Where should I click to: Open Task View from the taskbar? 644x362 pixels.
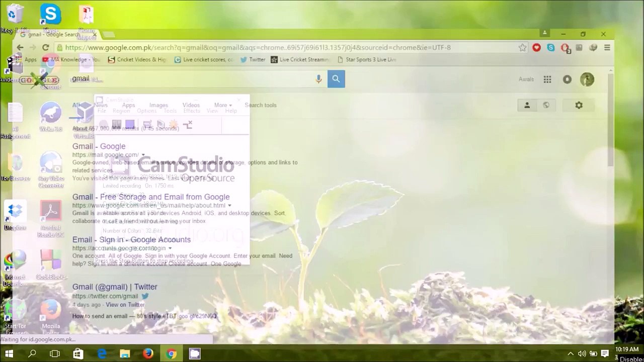pos(55,354)
